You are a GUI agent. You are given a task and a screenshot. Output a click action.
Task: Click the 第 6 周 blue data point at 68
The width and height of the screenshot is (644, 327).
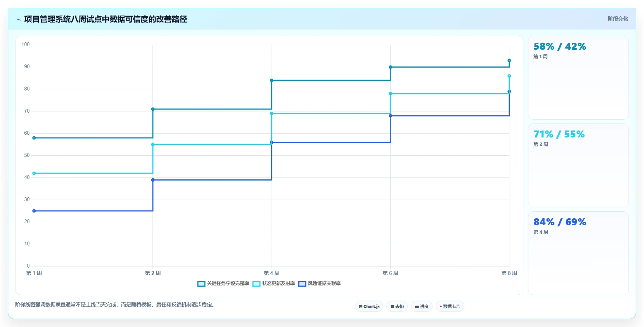[390, 116]
